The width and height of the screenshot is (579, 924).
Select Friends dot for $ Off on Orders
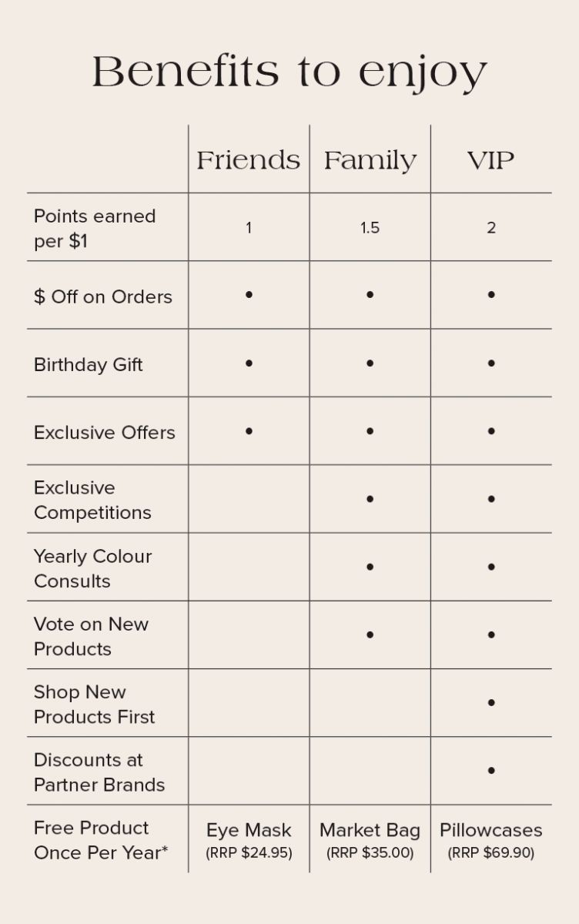pos(249,295)
